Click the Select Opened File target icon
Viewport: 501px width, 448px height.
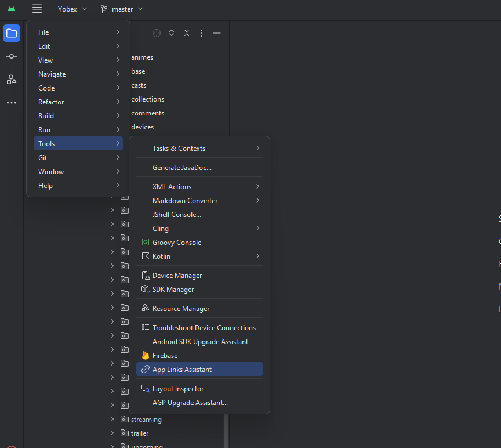(x=156, y=33)
